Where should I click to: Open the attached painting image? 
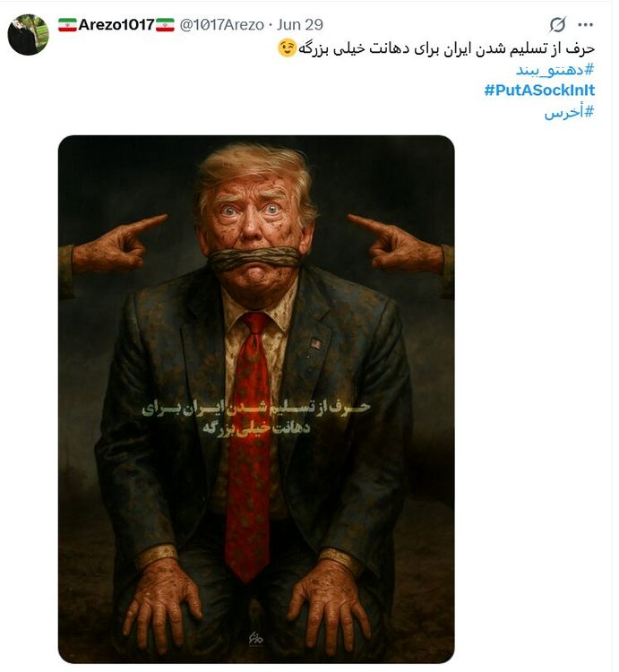256,400
